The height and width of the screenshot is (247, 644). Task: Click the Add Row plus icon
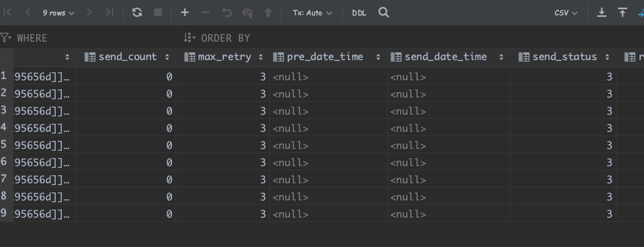pos(184,12)
